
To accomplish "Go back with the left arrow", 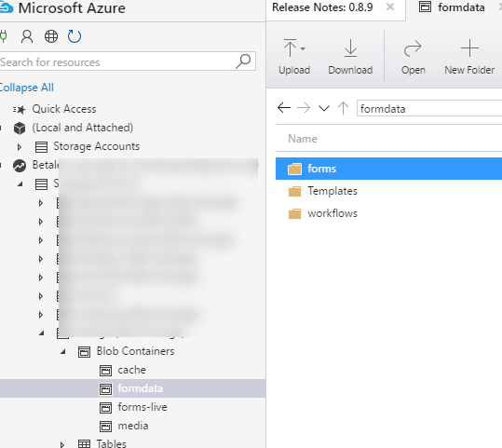I will tap(284, 108).
